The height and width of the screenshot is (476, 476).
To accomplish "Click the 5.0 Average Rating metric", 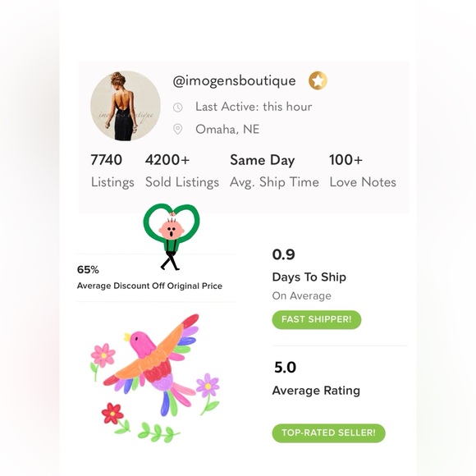I will (316, 378).
